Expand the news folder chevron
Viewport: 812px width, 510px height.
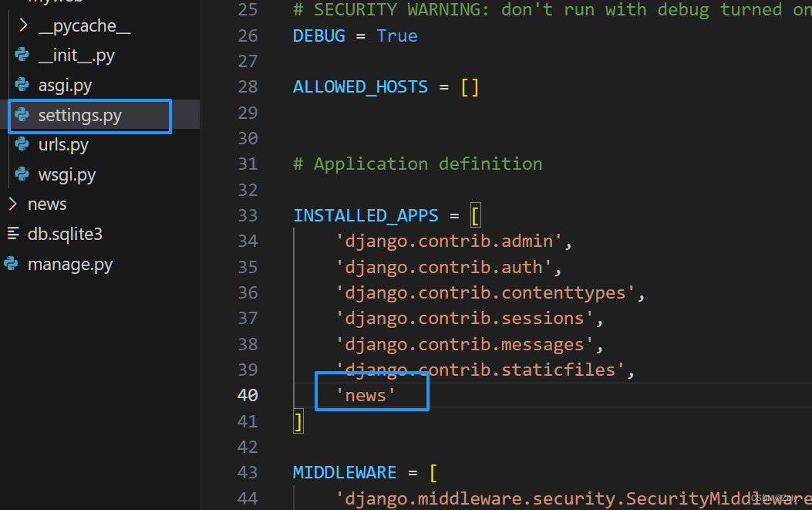tap(13, 204)
